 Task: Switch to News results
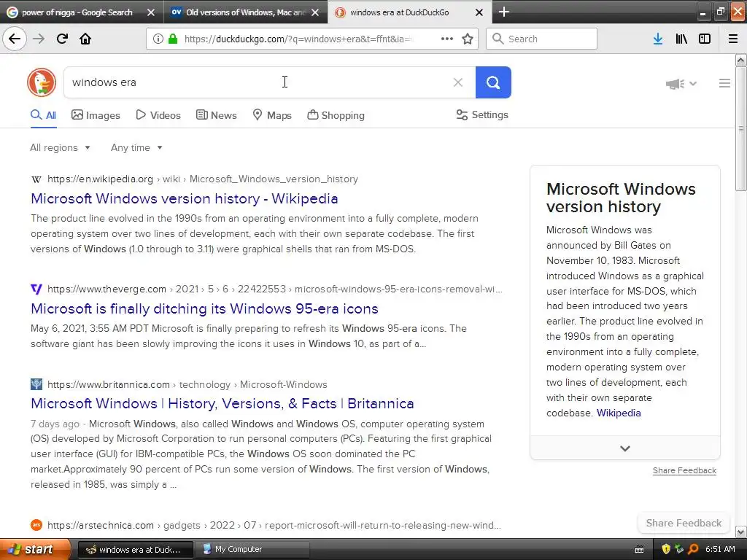(x=216, y=115)
